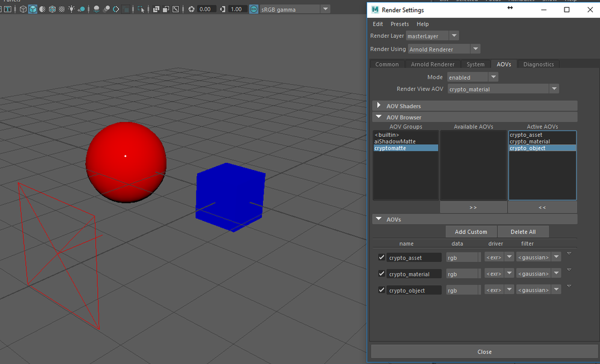Select the blue cube in viewport
Image resolution: width=600 pixels, height=364 pixels.
[230, 197]
